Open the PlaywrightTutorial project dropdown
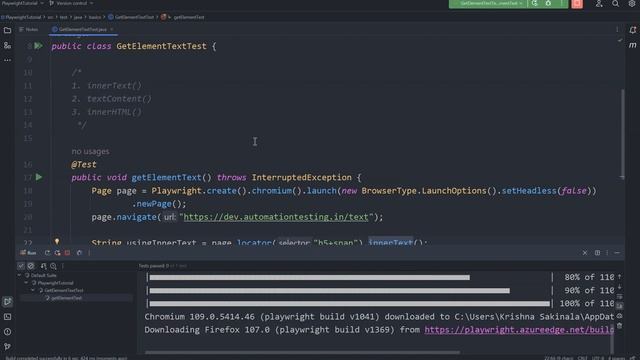 click(x=22, y=3)
